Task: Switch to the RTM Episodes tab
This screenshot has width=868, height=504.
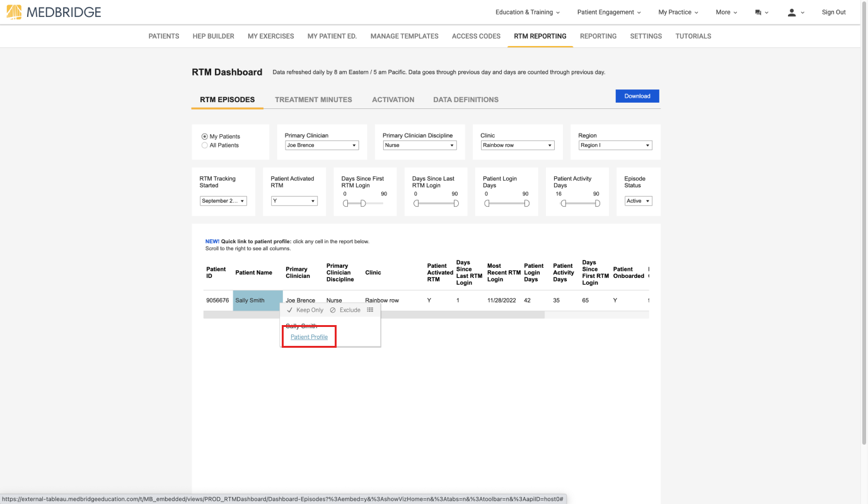Action: [228, 100]
